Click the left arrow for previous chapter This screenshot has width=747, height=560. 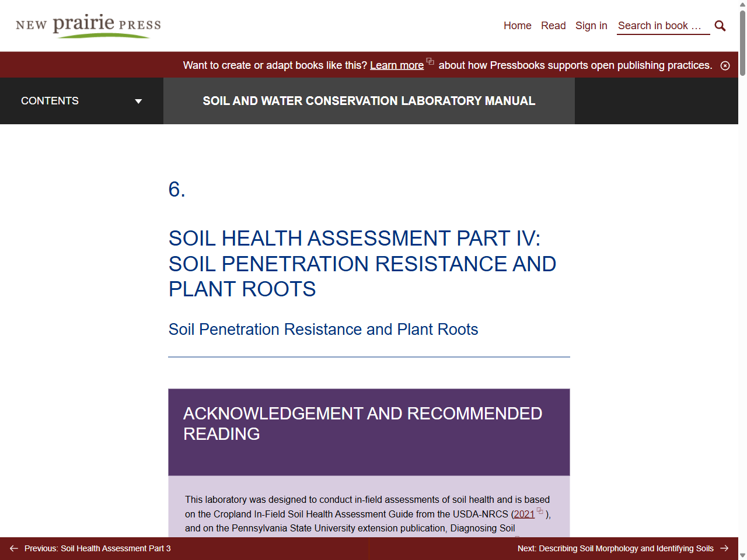[x=14, y=548]
